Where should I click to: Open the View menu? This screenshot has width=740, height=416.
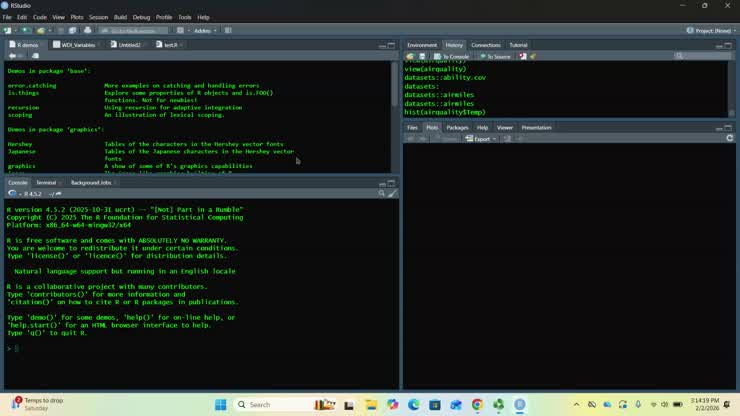tap(59, 17)
